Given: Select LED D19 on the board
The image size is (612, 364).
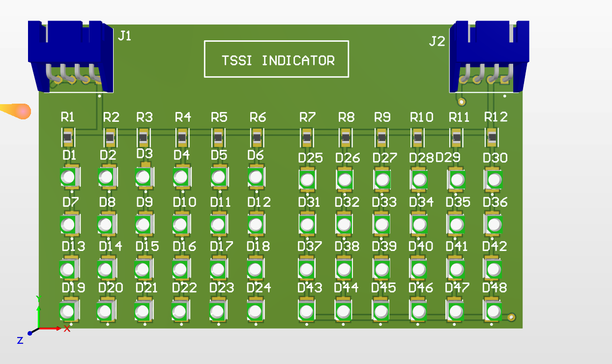Looking at the screenshot, I should pyautogui.click(x=68, y=311).
